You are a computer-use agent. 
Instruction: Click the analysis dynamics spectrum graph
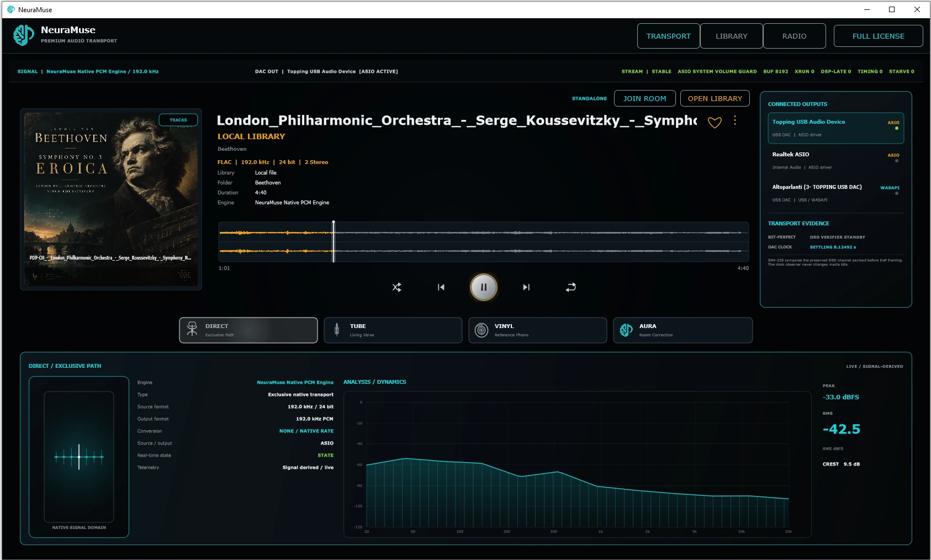[578, 464]
